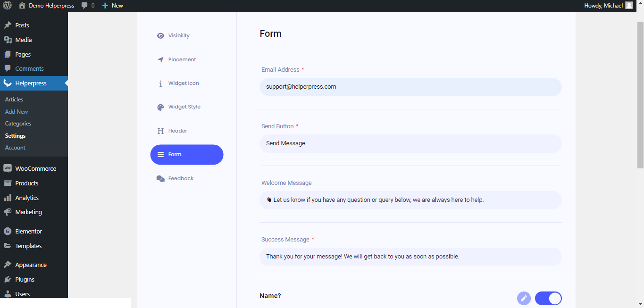Switch to the Widget Icon tab
The width and height of the screenshot is (644, 308).
pos(187,83)
